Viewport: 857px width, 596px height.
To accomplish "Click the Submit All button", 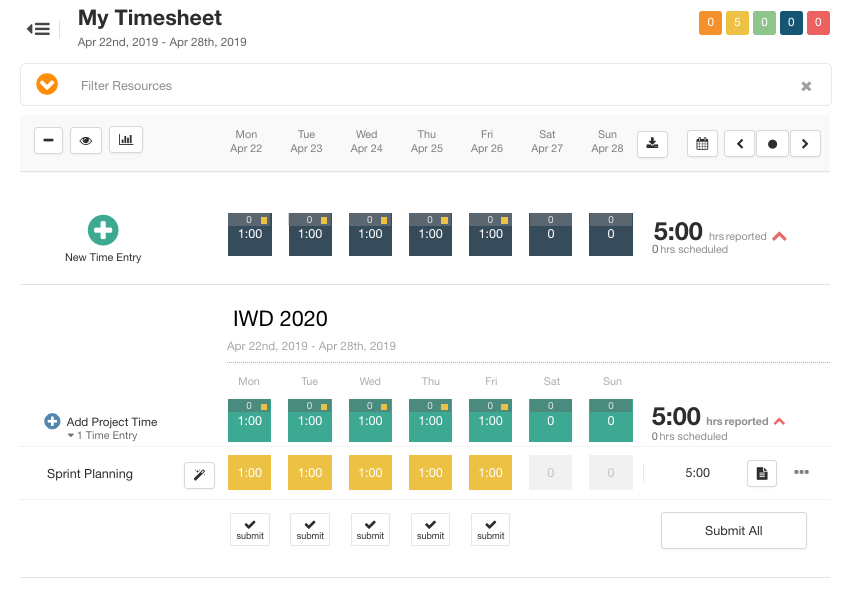I will pos(733,531).
